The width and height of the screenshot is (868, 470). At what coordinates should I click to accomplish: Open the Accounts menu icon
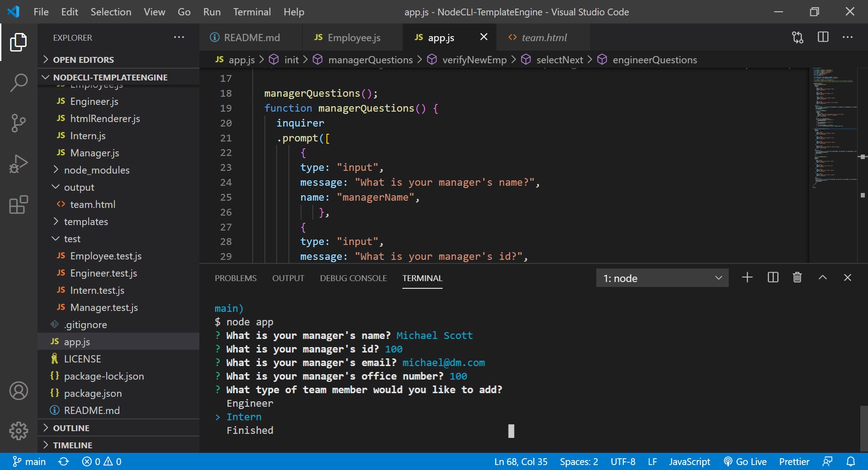click(x=19, y=391)
